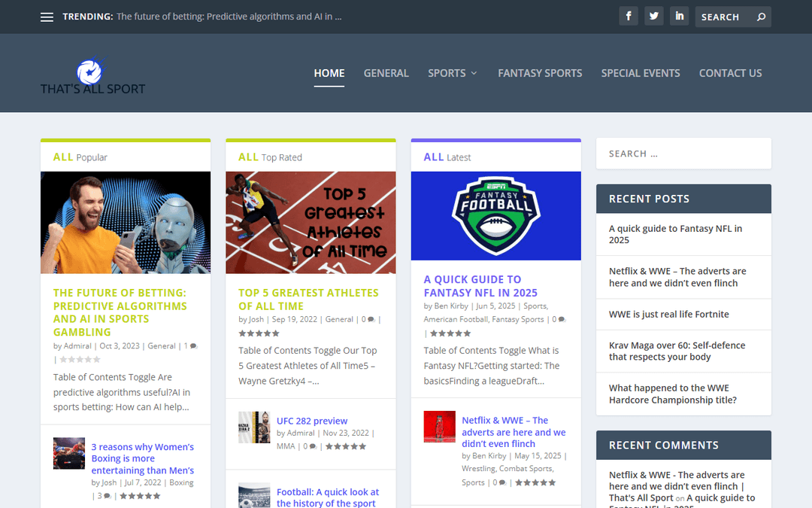Click author Ben Kirby on Fantasy NFL article

pos(451,306)
